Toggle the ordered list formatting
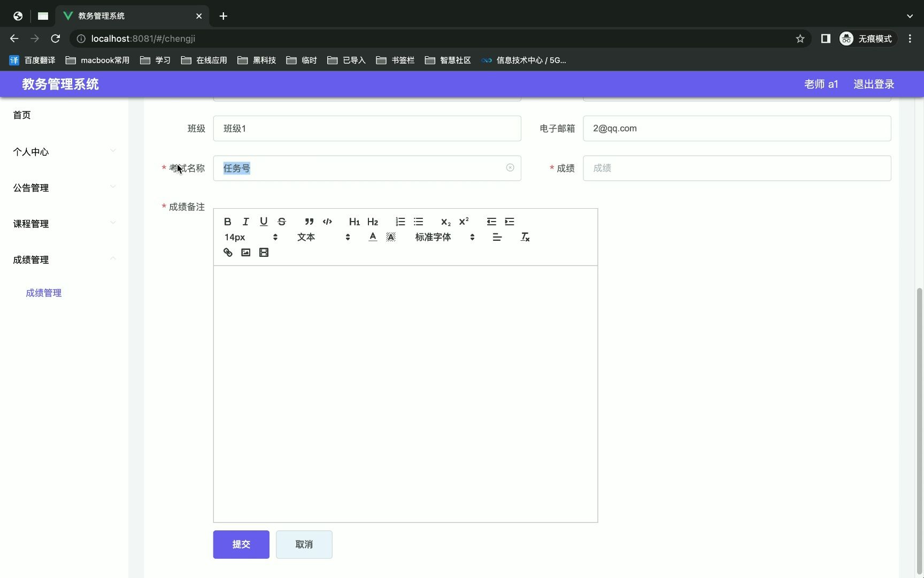The image size is (924, 578). 400,222
